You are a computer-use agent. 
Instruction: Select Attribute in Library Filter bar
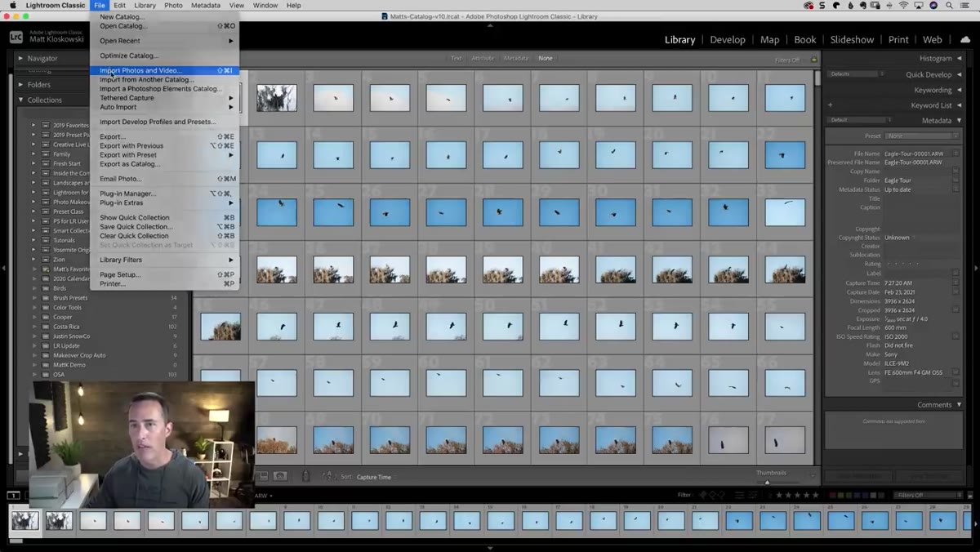point(483,58)
